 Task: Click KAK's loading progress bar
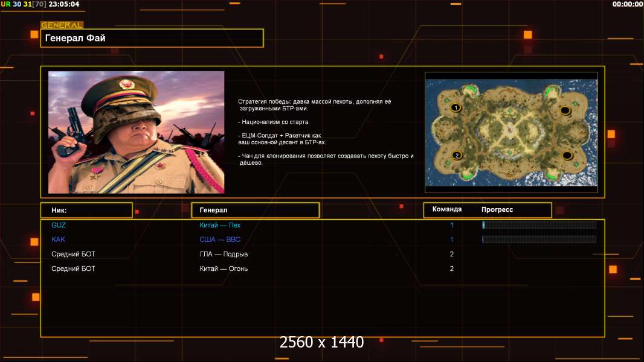point(539,240)
